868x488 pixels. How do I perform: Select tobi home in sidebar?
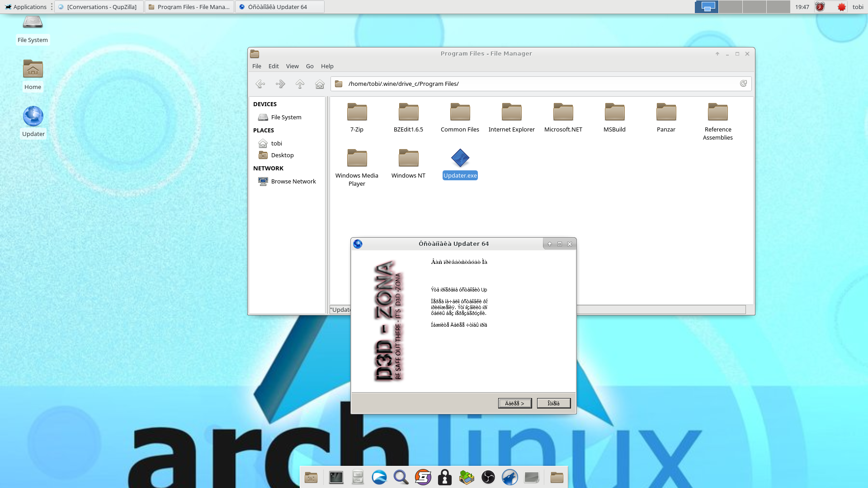click(x=287, y=143)
